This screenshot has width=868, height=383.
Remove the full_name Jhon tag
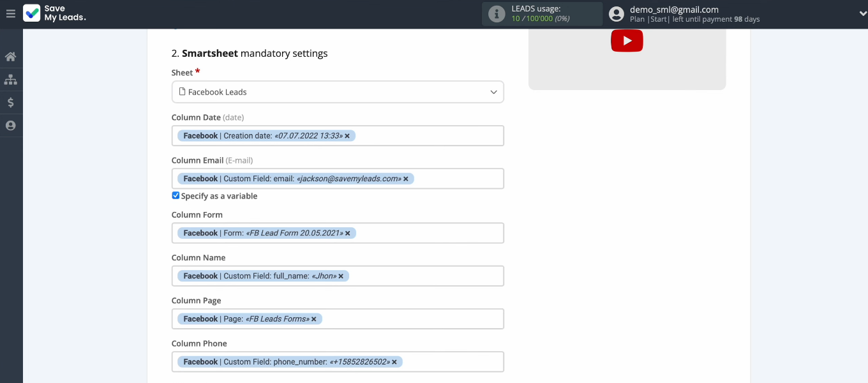pyautogui.click(x=341, y=276)
